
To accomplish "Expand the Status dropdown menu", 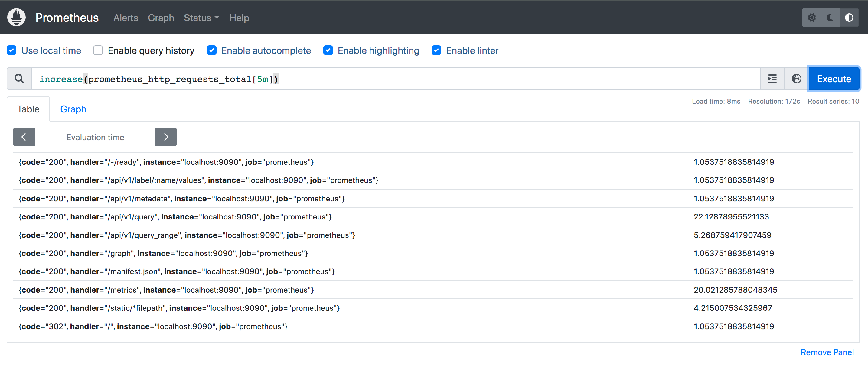I will (x=201, y=18).
